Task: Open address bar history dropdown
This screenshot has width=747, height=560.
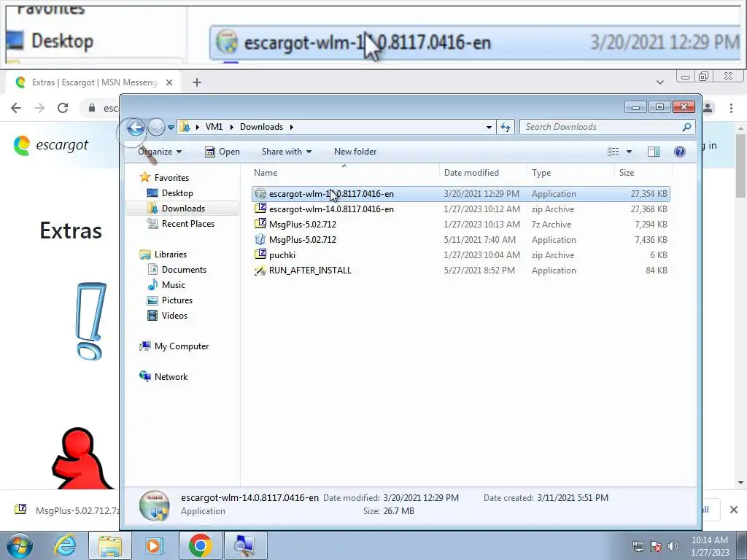Action: click(x=488, y=127)
